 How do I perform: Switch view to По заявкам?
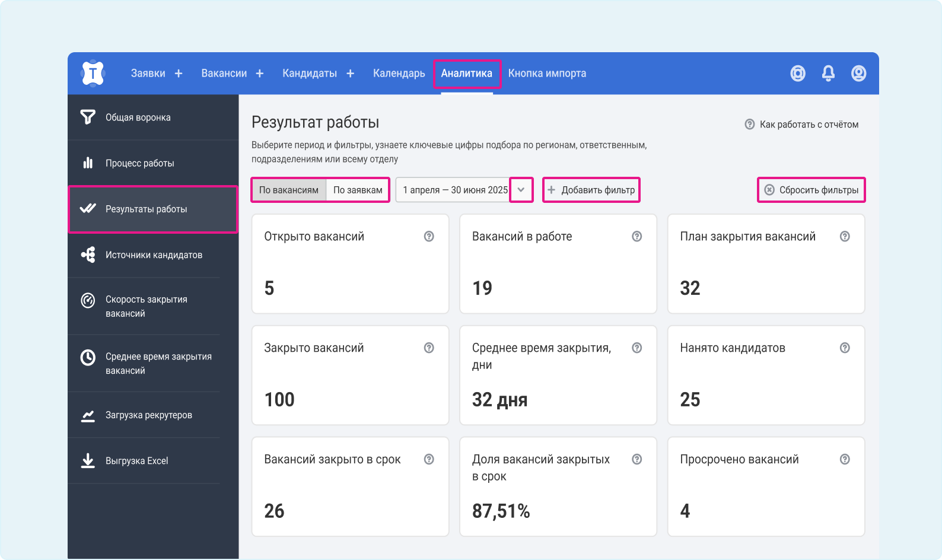pos(358,190)
